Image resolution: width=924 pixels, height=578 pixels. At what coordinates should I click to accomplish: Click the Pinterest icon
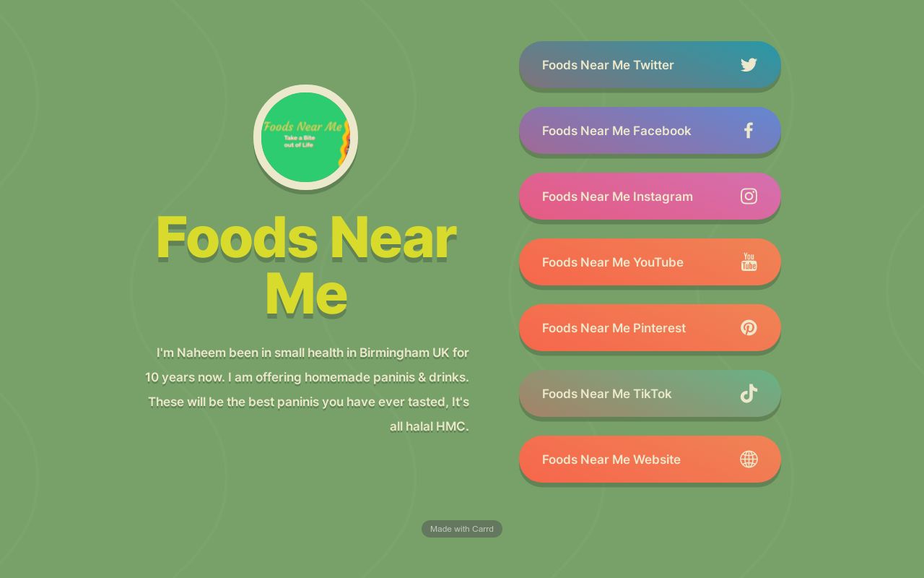pos(749,327)
